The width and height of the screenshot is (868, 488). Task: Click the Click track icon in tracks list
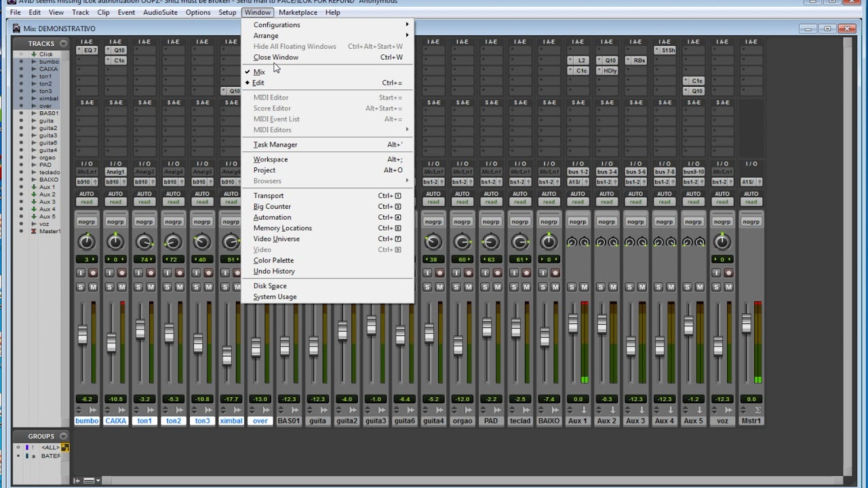click(33, 54)
